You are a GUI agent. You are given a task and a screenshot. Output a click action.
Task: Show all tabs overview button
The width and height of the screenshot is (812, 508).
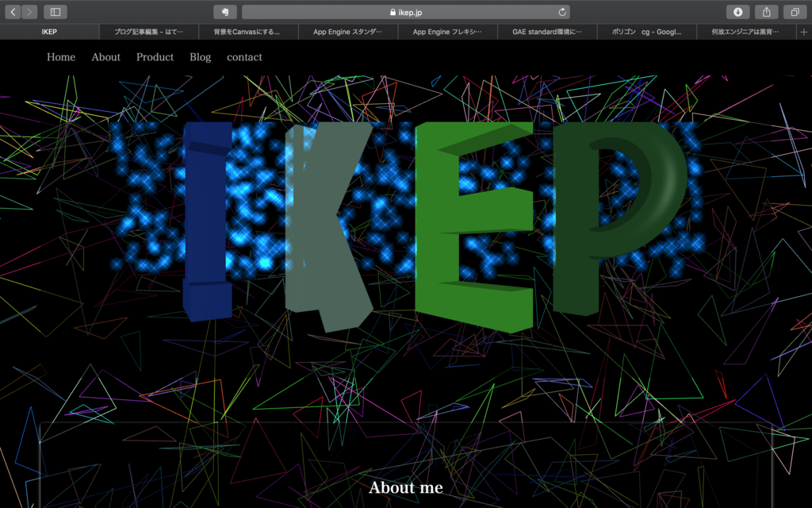(795, 12)
